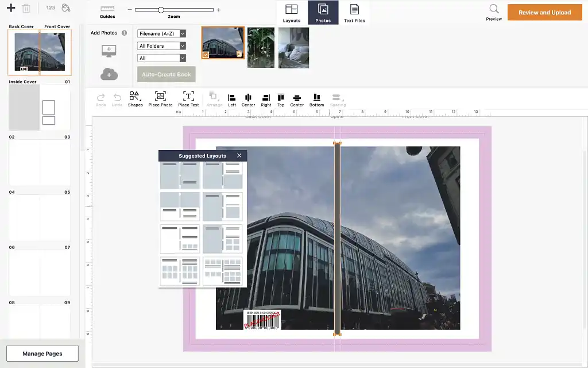Click the add page plus icon
588x368 pixels.
click(x=10, y=8)
